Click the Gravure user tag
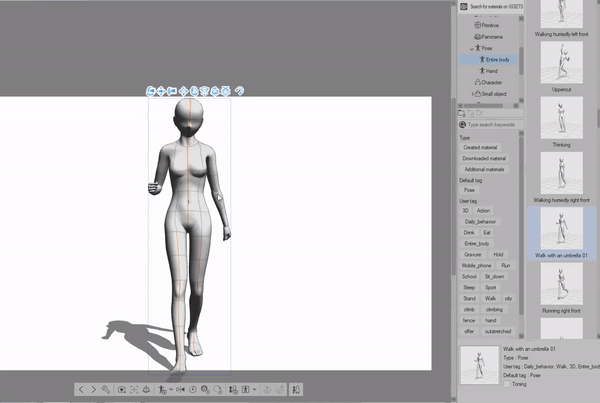The height and width of the screenshot is (403, 600). 473,255
